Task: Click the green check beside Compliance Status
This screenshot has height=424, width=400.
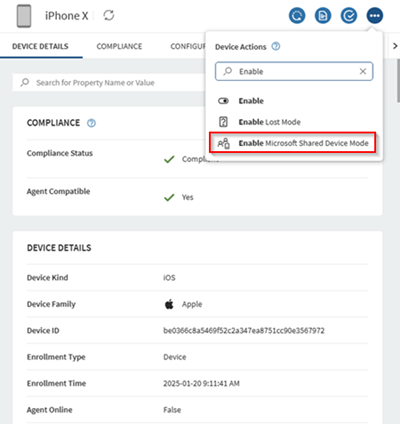Action: [x=169, y=159]
